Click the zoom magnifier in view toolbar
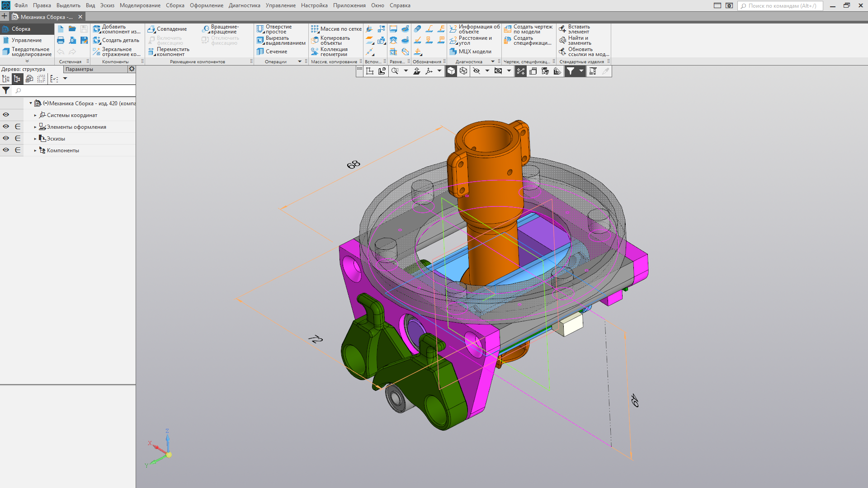868x488 pixels. coord(395,71)
